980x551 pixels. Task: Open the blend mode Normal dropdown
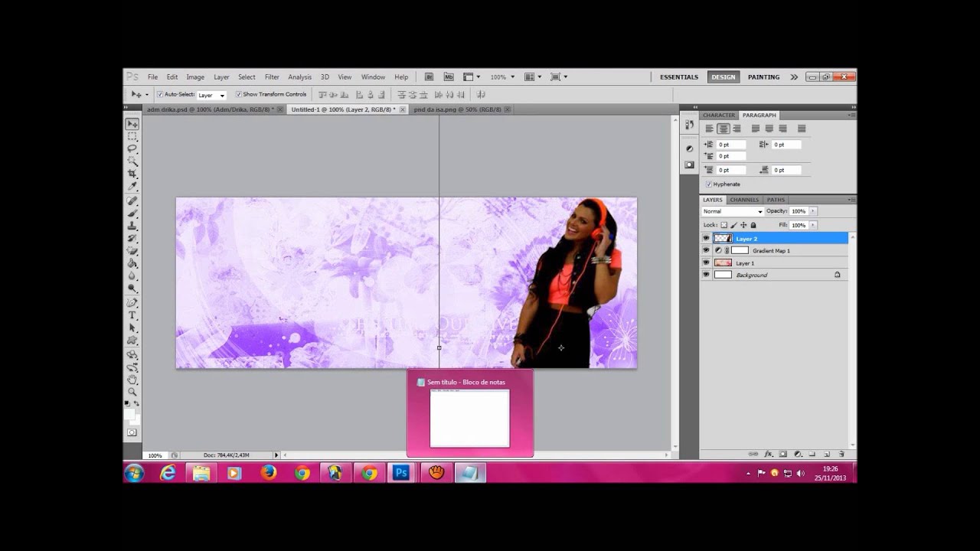click(x=733, y=211)
